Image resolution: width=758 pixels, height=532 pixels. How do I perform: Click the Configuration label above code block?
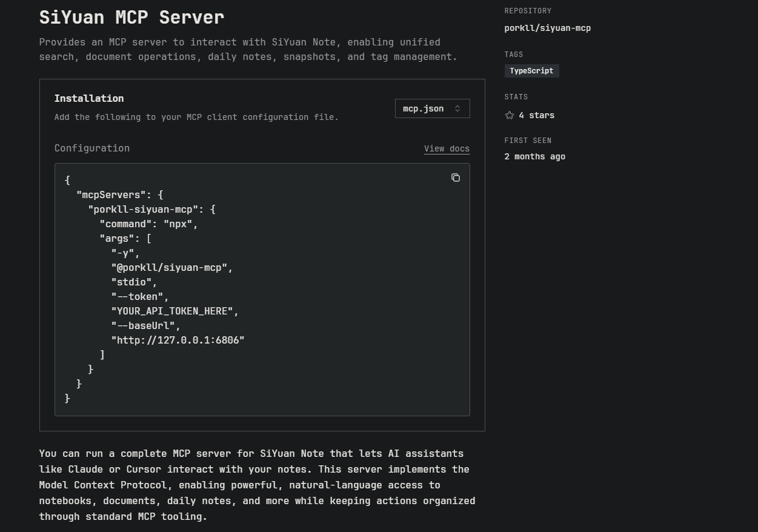coord(92,148)
